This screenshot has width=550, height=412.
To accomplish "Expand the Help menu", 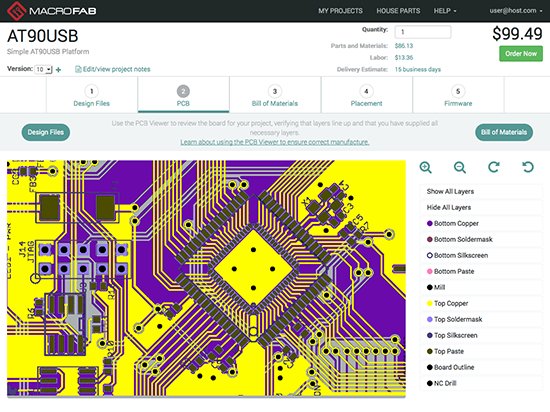I will tap(445, 11).
